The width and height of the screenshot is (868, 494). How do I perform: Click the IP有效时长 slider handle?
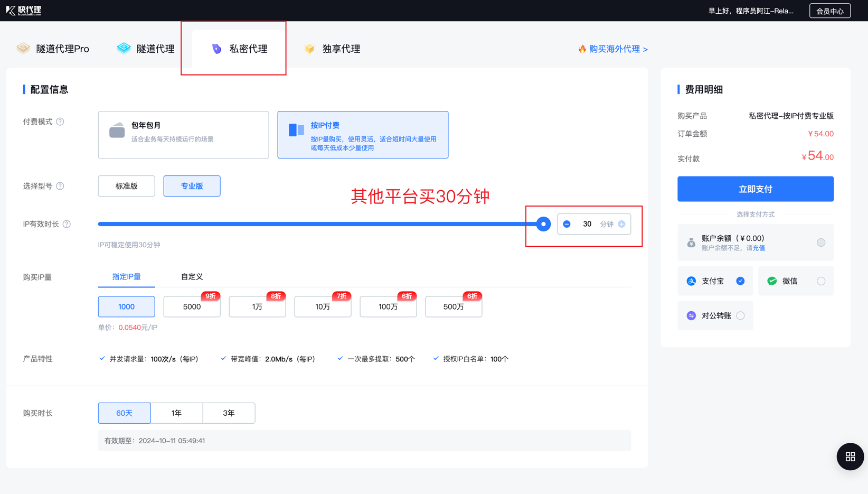[543, 224]
